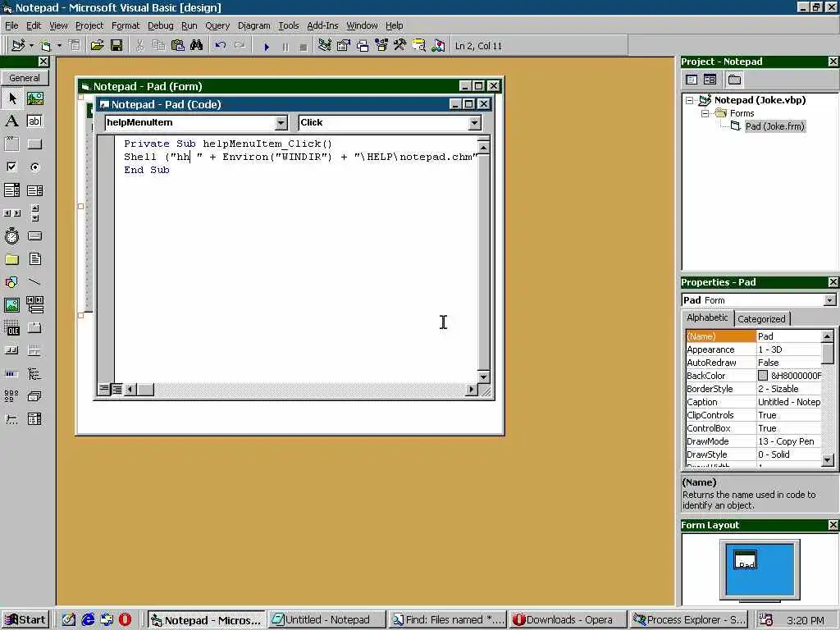Select the Line control tool

click(x=34, y=282)
